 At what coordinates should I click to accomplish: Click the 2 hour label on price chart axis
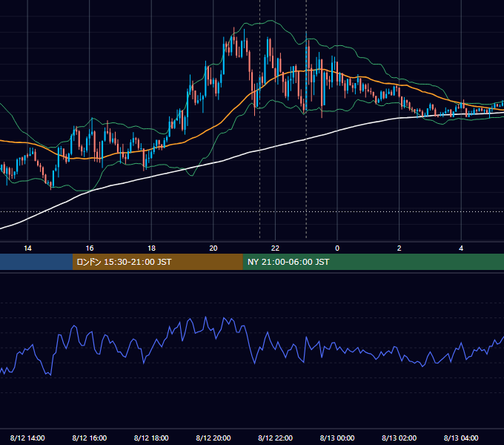pos(399,248)
